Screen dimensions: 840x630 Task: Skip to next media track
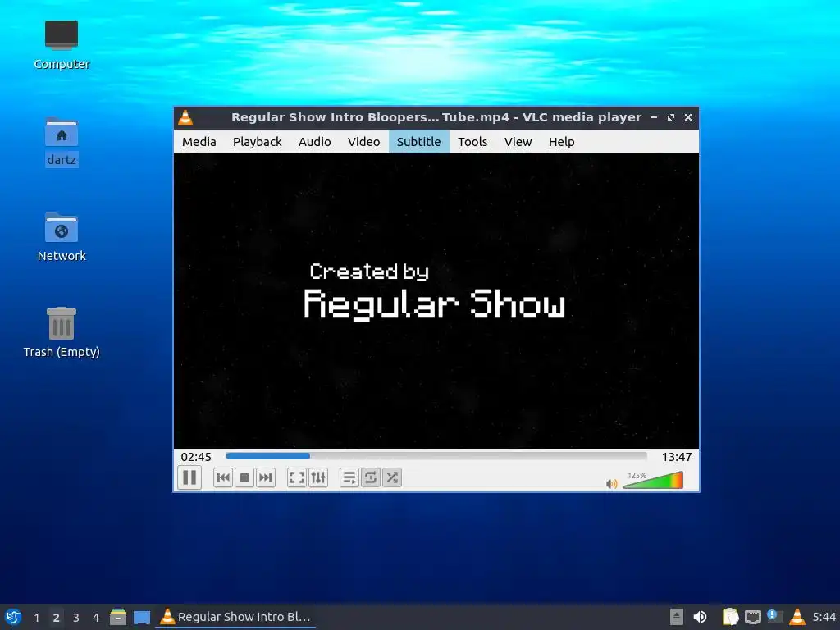(266, 477)
